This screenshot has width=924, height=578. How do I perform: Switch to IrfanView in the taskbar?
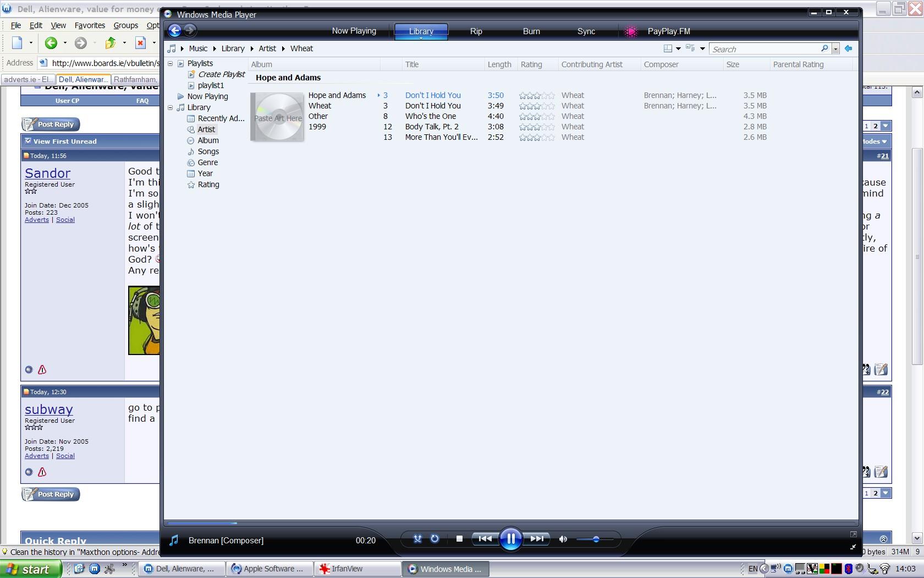pyautogui.click(x=357, y=569)
